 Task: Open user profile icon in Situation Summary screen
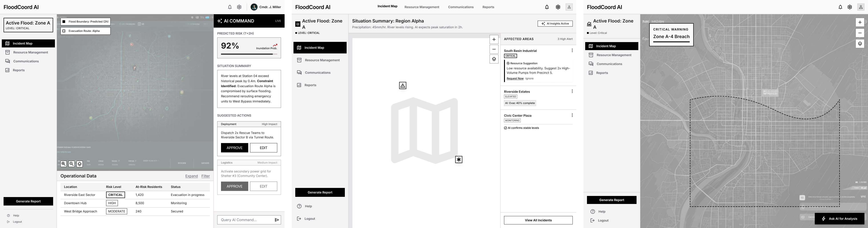pyautogui.click(x=569, y=7)
